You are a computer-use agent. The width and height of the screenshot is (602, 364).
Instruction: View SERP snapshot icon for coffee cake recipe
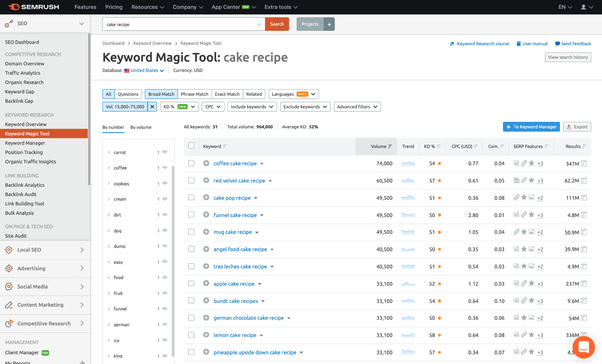tap(584, 164)
